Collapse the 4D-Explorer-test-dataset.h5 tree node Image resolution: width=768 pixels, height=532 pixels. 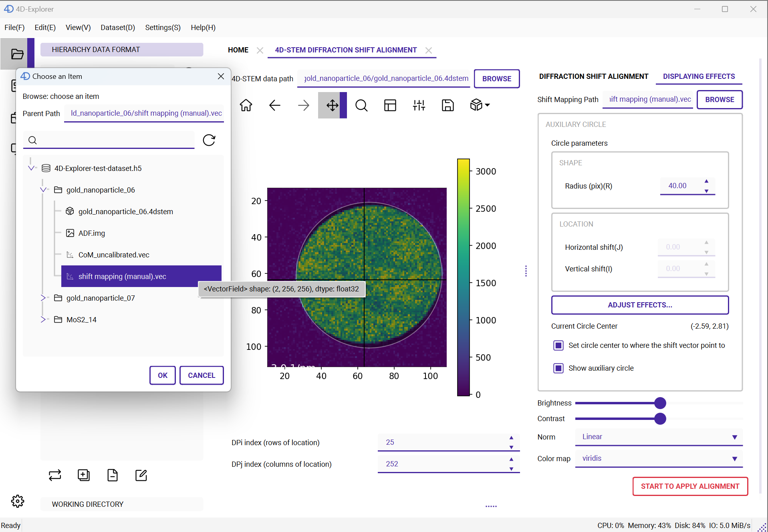point(31,168)
